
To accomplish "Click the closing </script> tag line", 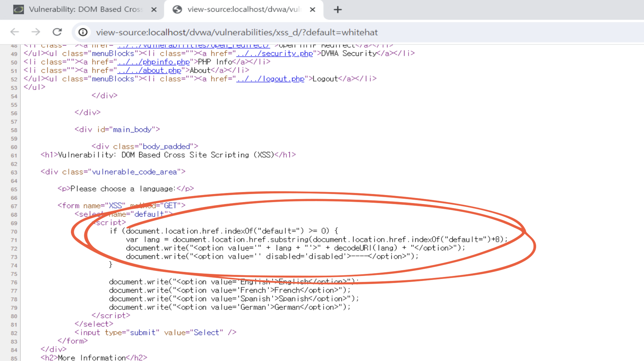I will tap(111, 316).
